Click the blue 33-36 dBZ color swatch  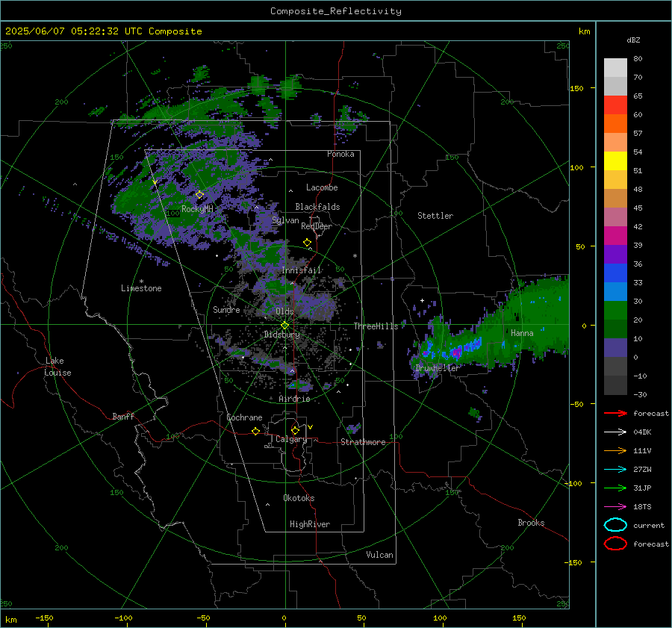click(615, 273)
